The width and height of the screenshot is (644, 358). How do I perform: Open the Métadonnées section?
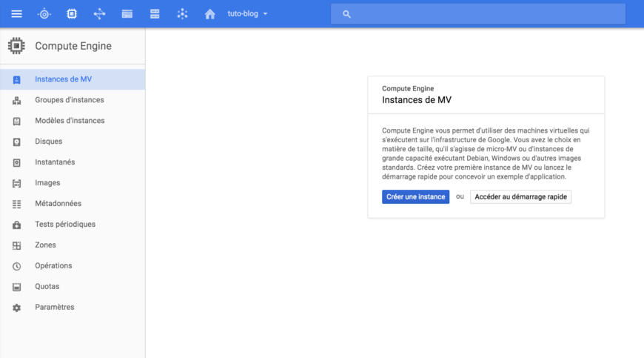(73, 203)
